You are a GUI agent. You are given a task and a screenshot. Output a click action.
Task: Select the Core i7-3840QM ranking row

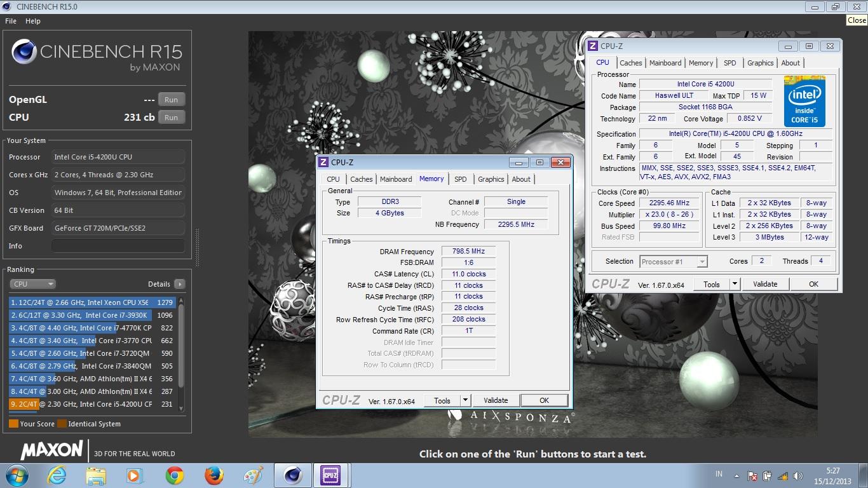tap(93, 366)
